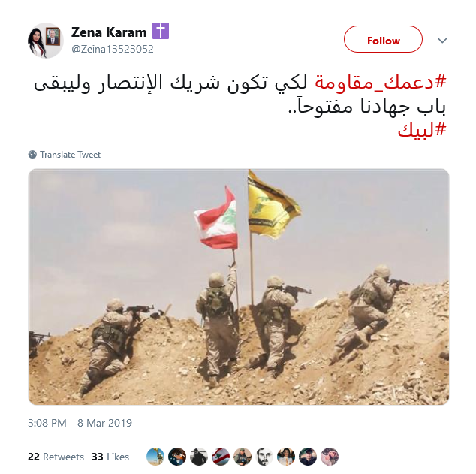Open the @Zeina13523052 handle link
Viewport: 476px width, 474px height.
(113, 49)
